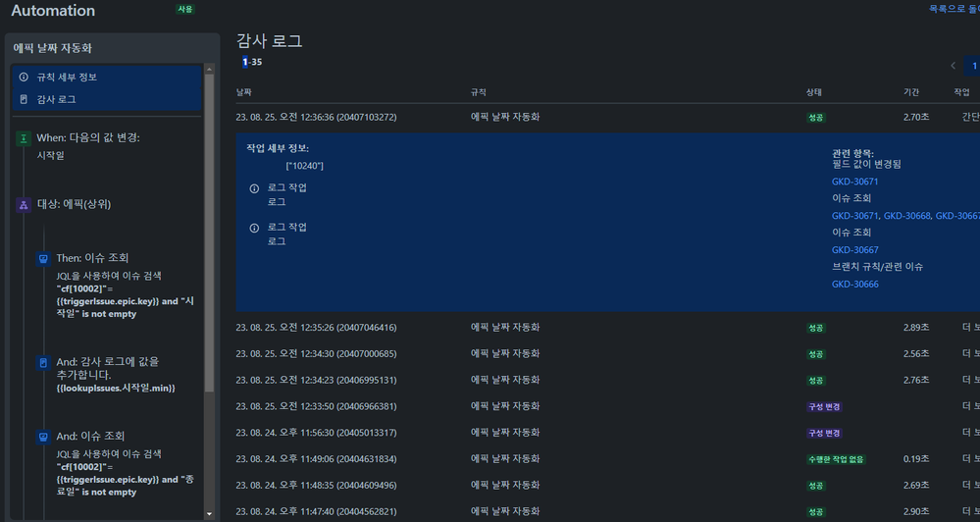The width and height of the screenshot is (980, 522).
Task: Expand 더 보기 for 11:47:40 entry
Action: pyautogui.click(x=970, y=511)
